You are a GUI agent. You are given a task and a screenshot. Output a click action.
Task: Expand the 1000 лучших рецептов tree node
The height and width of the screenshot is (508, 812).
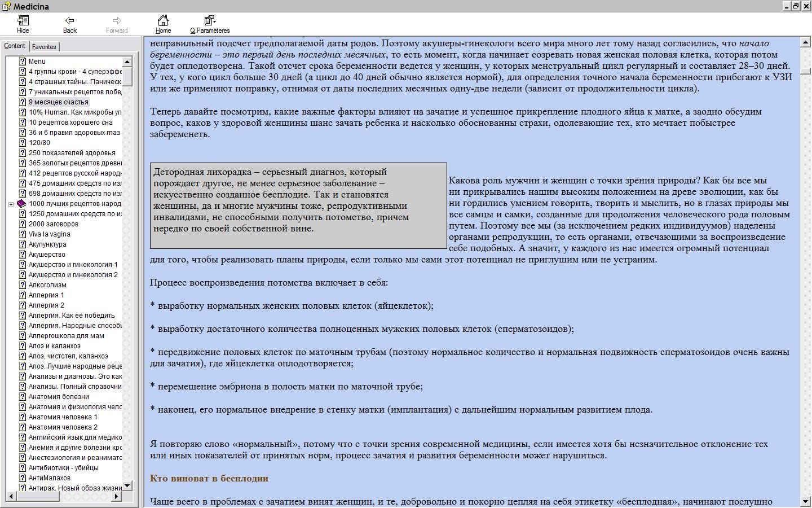click(x=11, y=204)
